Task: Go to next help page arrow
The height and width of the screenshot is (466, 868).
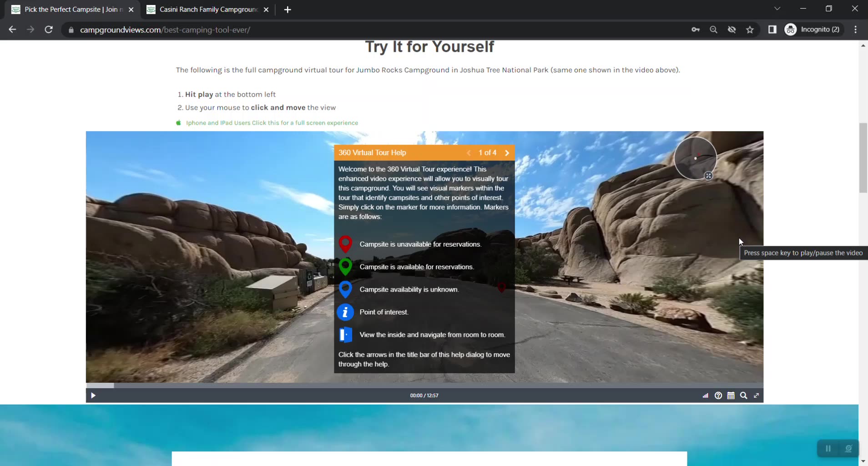Action: [507, 153]
